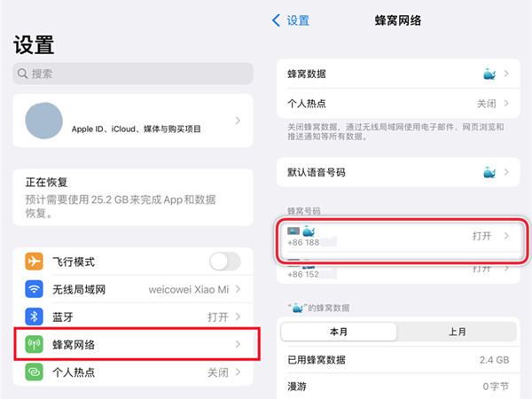
Task: Go back to 设置 using back button
Action: pos(290,20)
